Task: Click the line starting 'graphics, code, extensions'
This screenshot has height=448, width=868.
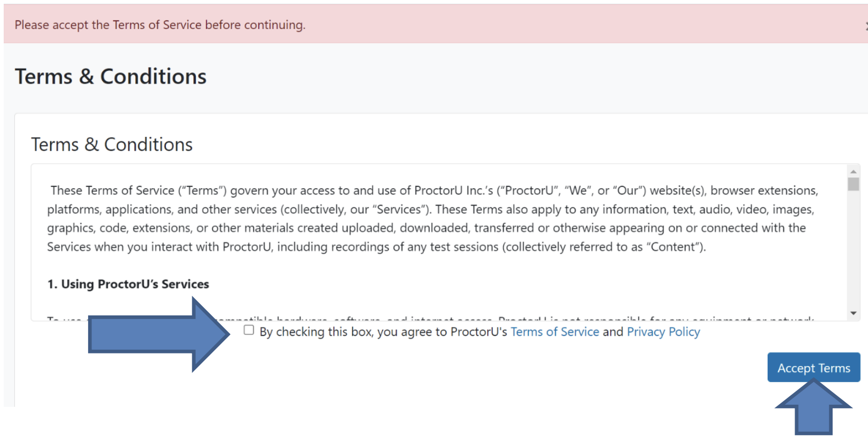Action: pyautogui.click(x=426, y=228)
